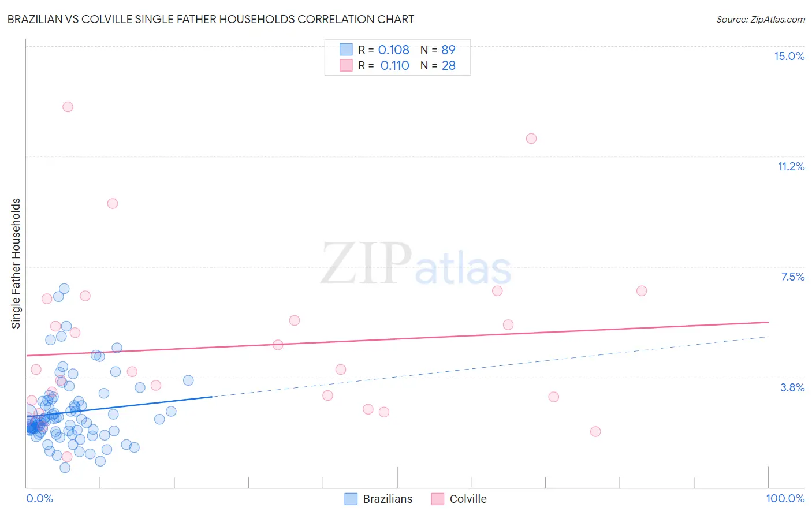Open the ZipAtlas.com source link
Viewport: 812px width, 515px height.
761,19
